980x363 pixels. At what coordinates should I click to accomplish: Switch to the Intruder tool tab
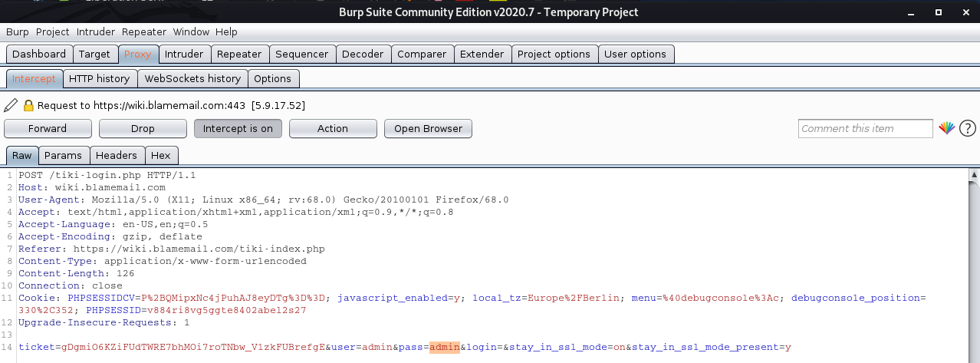pyautogui.click(x=184, y=54)
